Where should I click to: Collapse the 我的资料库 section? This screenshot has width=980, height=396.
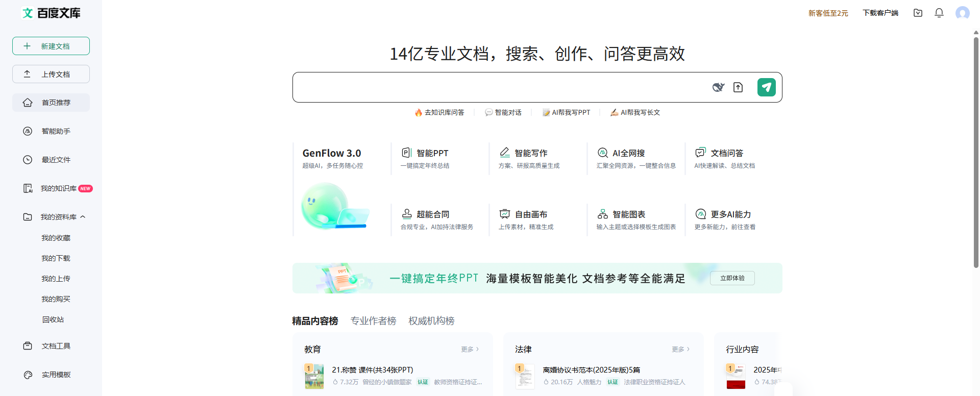[x=83, y=217]
